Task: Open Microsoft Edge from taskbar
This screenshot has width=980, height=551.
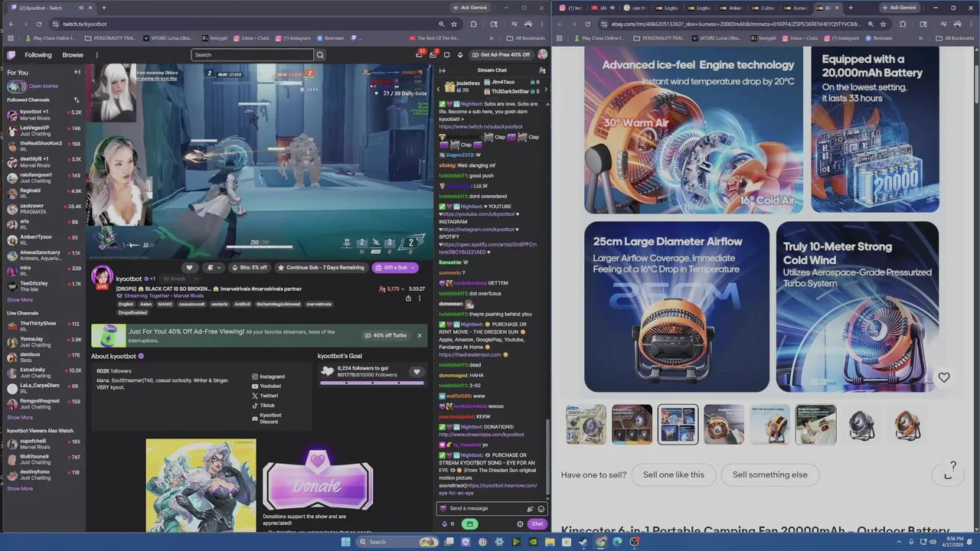Action: tap(617, 542)
